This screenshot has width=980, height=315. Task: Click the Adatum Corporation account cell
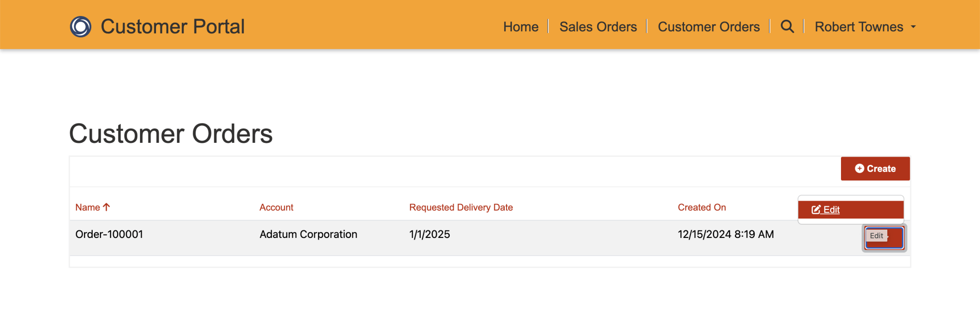(x=308, y=234)
